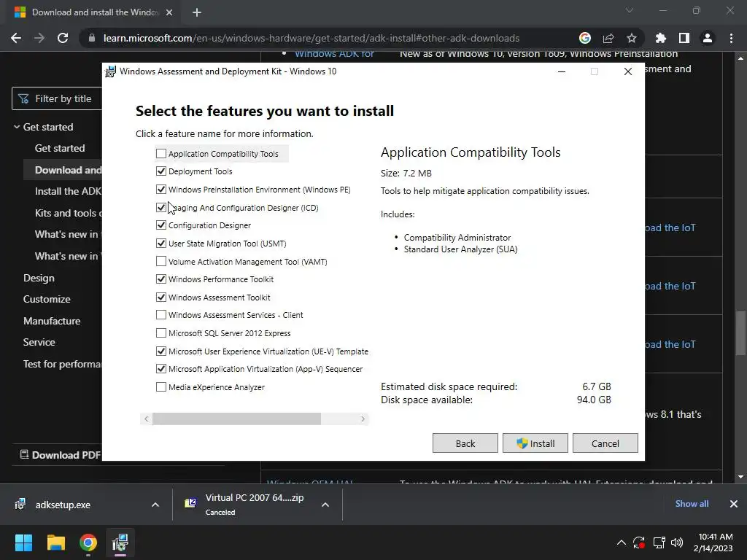Click the adksetup.exe file icon
Viewport: 747px width, 560px height.
coord(20,504)
